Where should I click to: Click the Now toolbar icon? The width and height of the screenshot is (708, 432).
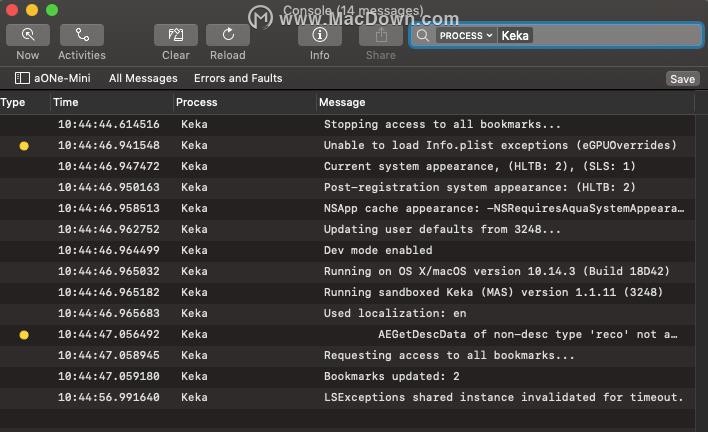pos(28,35)
